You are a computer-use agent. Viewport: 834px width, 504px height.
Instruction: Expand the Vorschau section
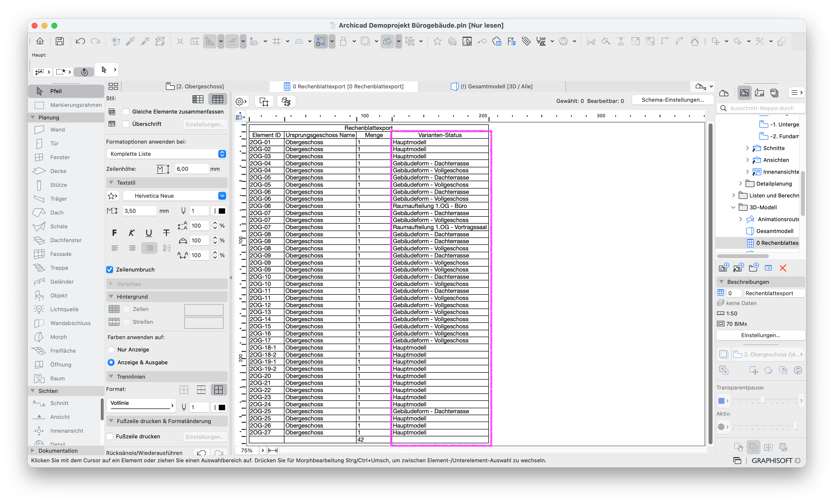[111, 284]
